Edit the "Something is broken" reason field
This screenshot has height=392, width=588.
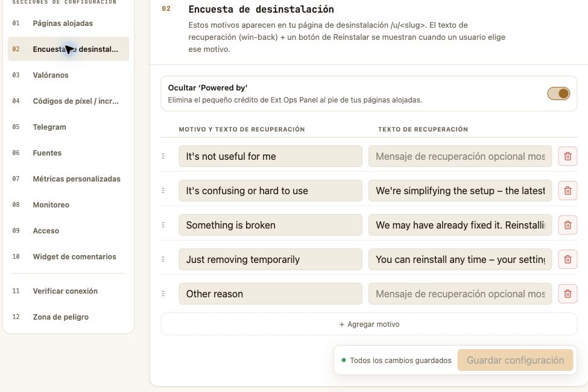pyautogui.click(x=270, y=225)
